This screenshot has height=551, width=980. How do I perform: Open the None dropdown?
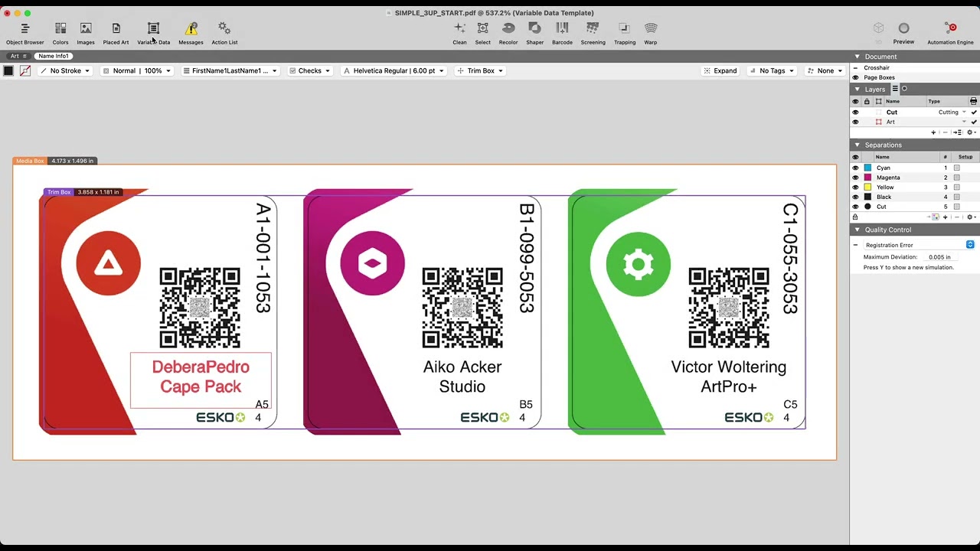[x=824, y=70]
